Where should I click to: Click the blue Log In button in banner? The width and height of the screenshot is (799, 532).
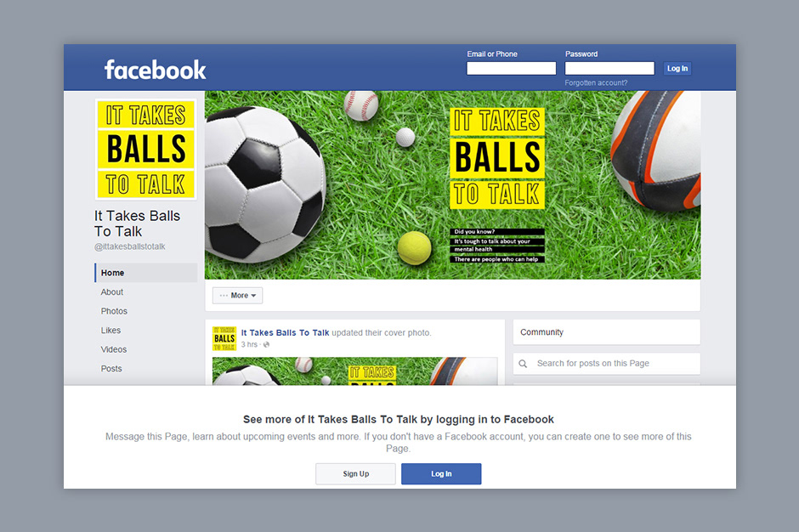pyautogui.click(x=441, y=474)
